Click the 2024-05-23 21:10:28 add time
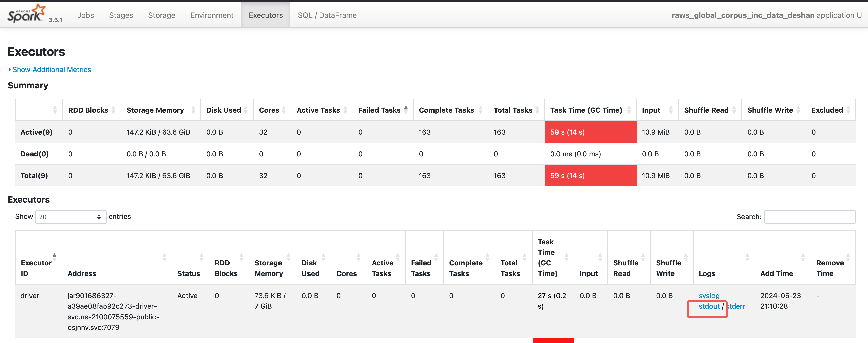 pyautogui.click(x=780, y=301)
